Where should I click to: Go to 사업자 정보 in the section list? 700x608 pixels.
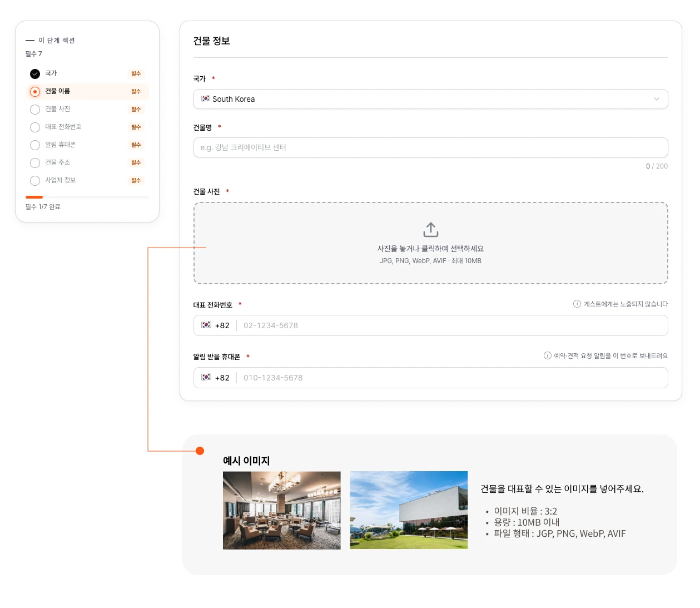tap(87, 180)
